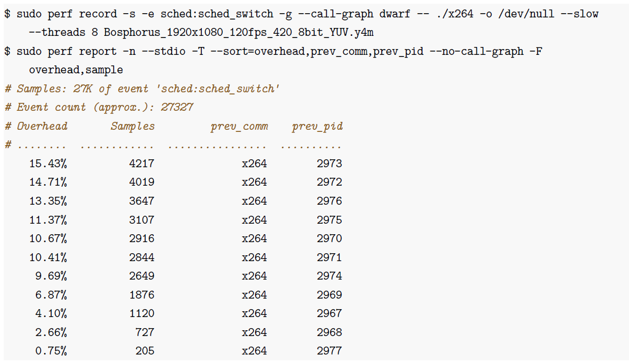Screen dimensions: 629x364
Task: Click sample count 4019
Action: point(142,183)
